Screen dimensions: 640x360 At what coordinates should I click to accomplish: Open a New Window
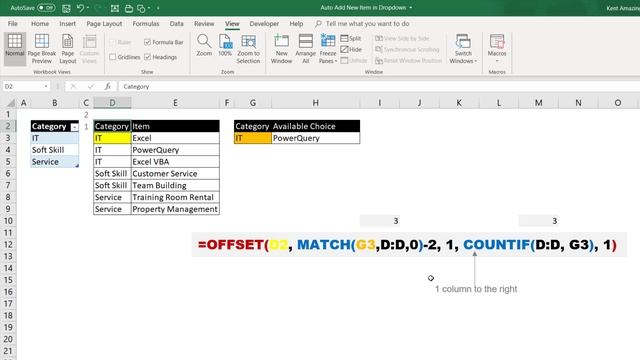(x=281, y=49)
